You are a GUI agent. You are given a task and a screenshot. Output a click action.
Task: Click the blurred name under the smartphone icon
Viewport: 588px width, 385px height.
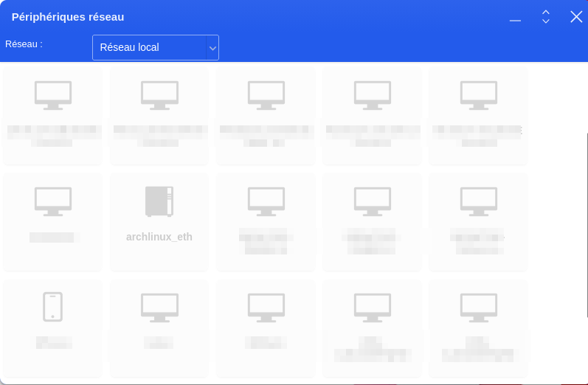point(53,342)
